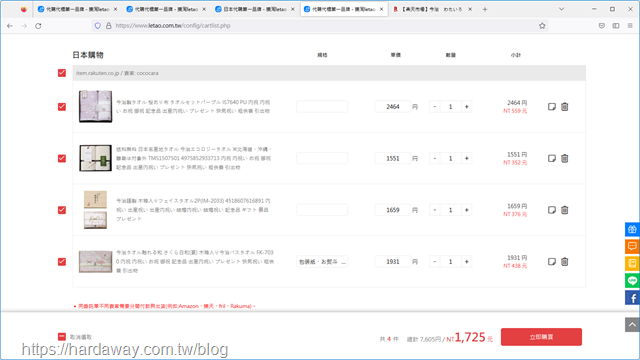Delete the 2464 yen towel item
This screenshot has width=640, height=360.
pyautogui.click(x=564, y=107)
